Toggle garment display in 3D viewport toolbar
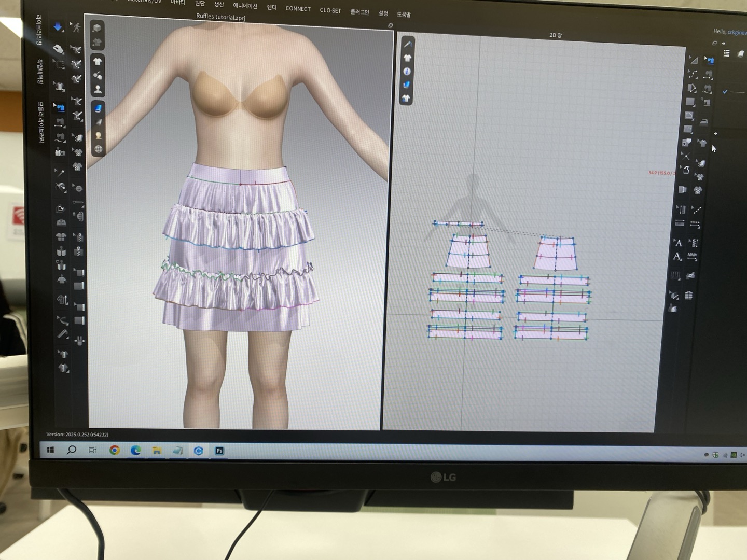Image resolution: width=747 pixels, height=560 pixels. click(x=98, y=62)
